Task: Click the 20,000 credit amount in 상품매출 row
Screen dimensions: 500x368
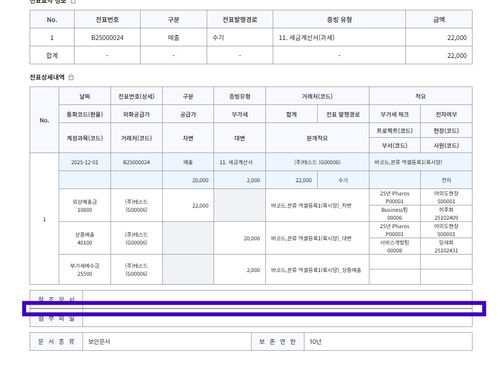Action: [x=240, y=238]
